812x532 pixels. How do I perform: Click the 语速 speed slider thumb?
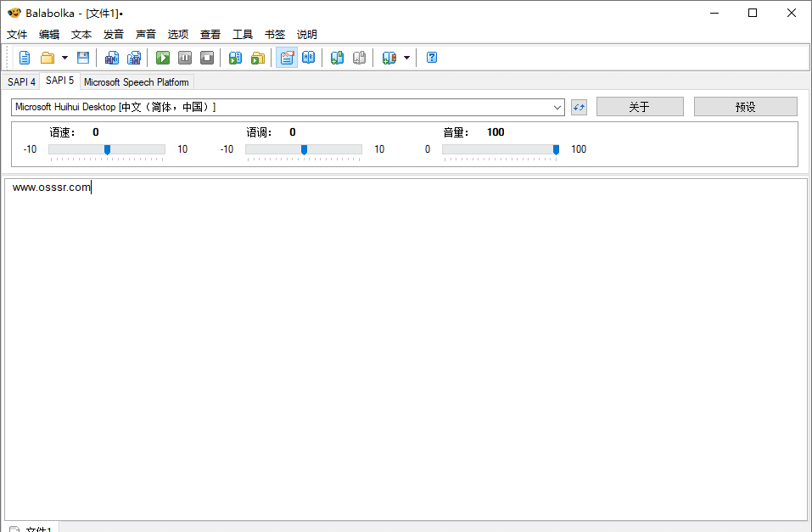(x=107, y=149)
